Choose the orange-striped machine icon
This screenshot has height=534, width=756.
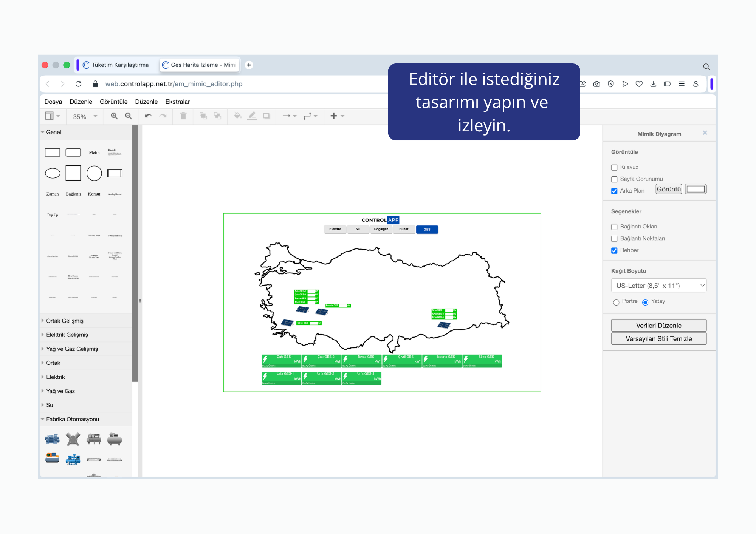tap(53, 458)
